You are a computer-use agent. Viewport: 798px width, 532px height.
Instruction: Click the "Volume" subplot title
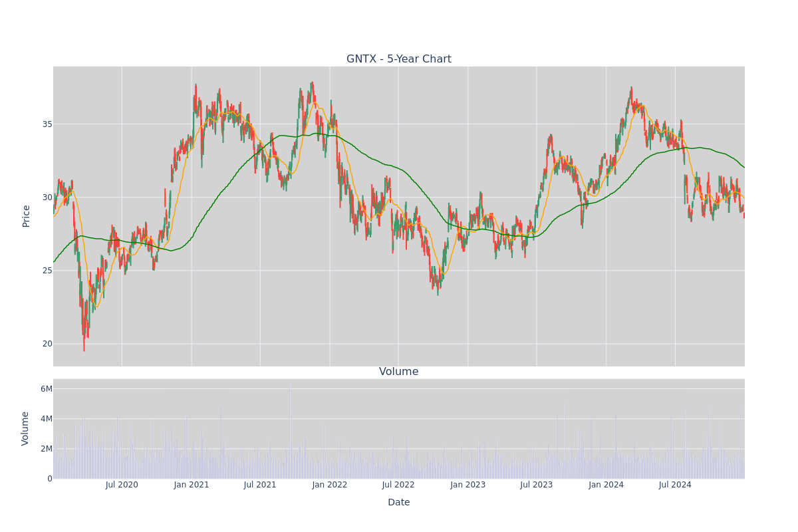click(399, 372)
